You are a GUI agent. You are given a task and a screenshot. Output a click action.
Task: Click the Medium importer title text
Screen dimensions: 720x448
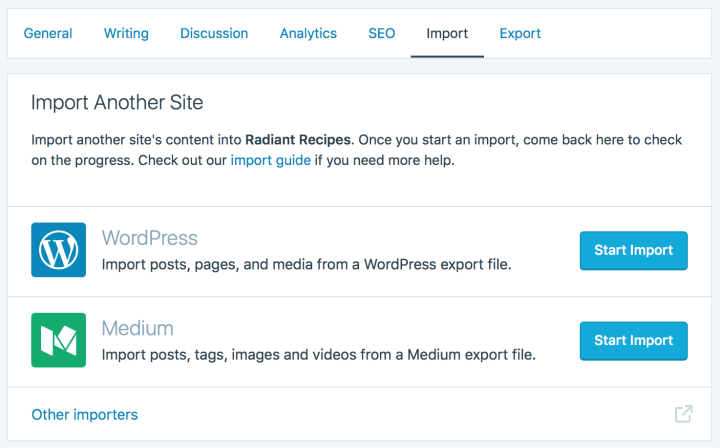click(138, 328)
